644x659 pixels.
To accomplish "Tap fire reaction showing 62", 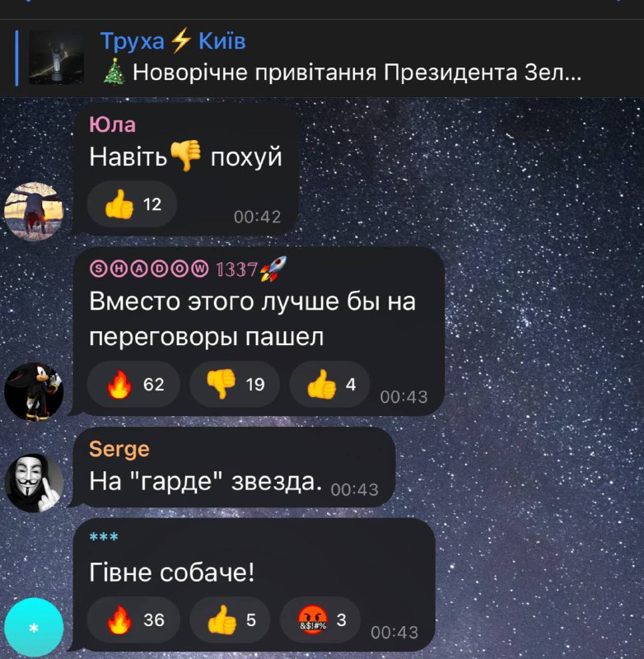I will click(133, 384).
